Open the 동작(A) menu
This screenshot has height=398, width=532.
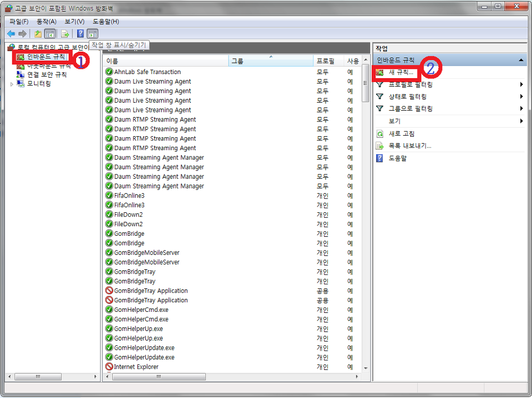(x=46, y=22)
